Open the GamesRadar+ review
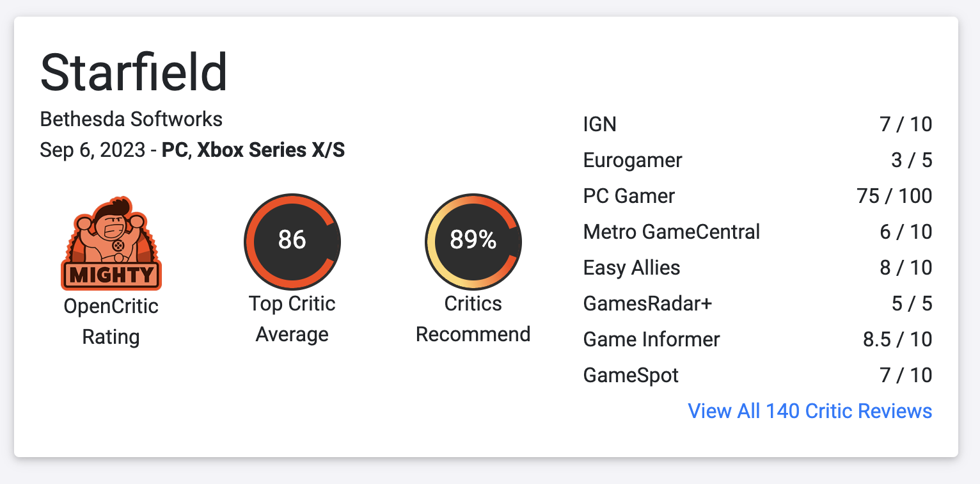 (x=647, y=303)
